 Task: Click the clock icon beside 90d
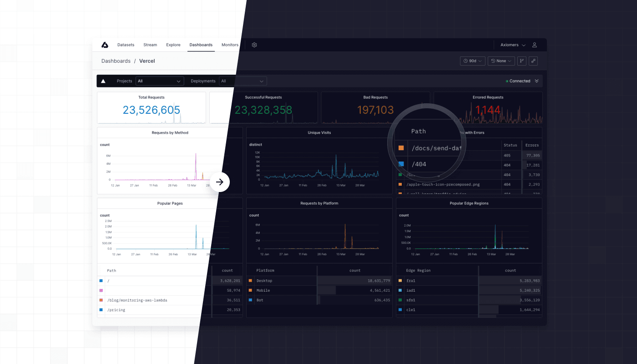pos(465,61)
